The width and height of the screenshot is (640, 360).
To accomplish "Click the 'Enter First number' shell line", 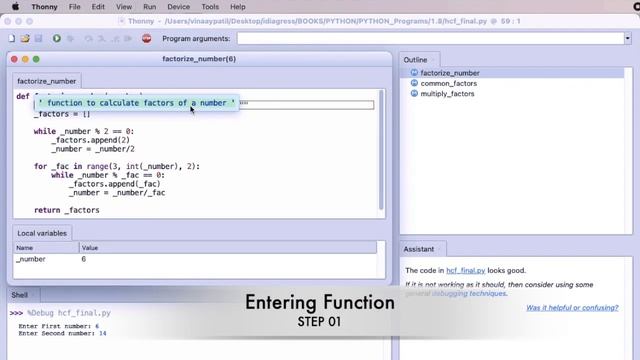I will pyautogui.click(x=59, y=326).
